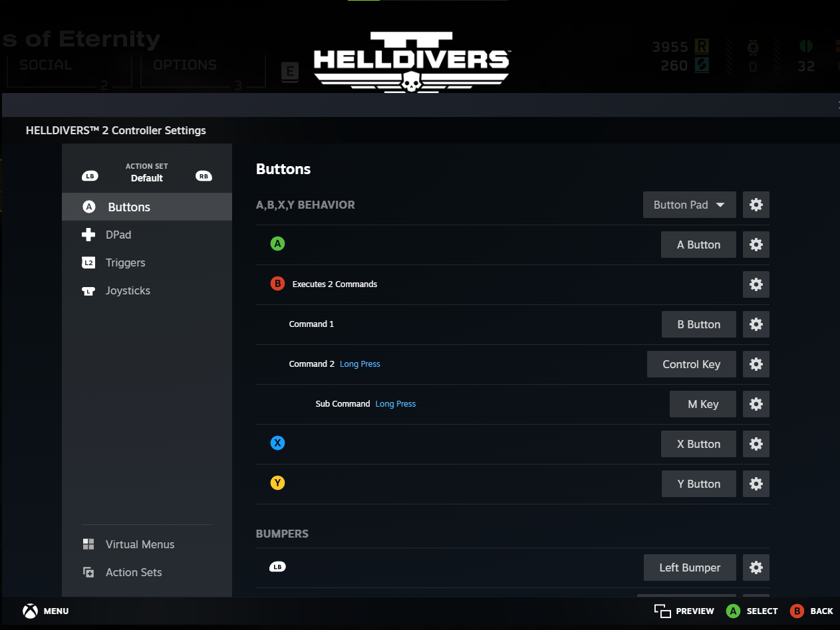The width and height of the screenshot is (840, 630).
Task: Click Long Press link beside Command 2
Action: (360, 364)
